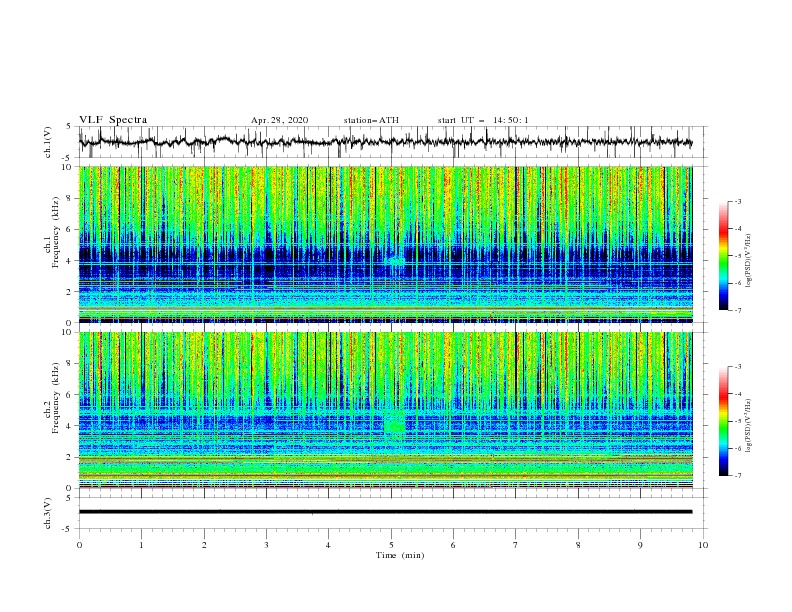Click time axis tick label "10" at bottom right
The image size is (792, 612).
click(703, 545)
